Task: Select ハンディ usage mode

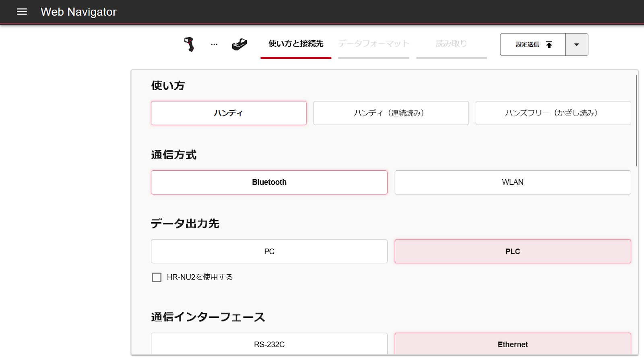Action: [x=229, y=113]
